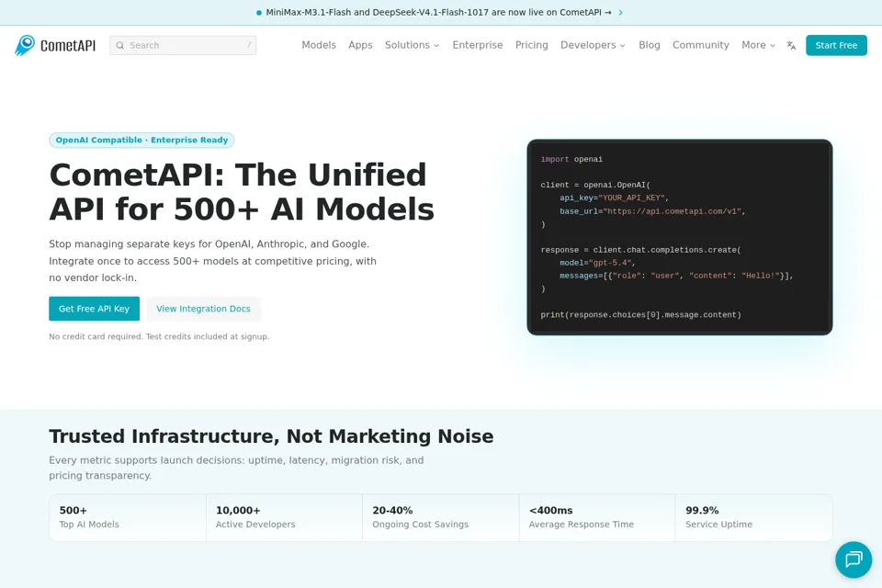Click the <400ms Average Response Time stat
Image resolution: width=882 pixels, height=588 pixels.
pyautogui.click(x=597, y=517)
